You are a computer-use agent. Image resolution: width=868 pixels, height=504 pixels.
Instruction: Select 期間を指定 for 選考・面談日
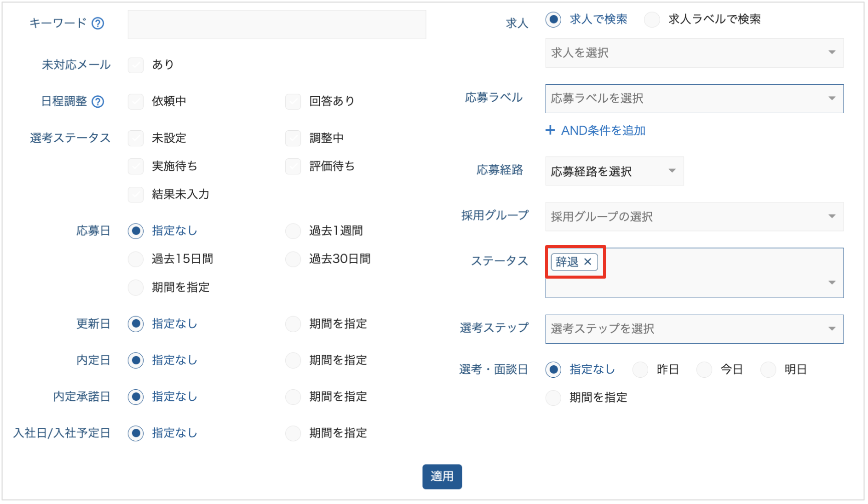tap(553, 398)
